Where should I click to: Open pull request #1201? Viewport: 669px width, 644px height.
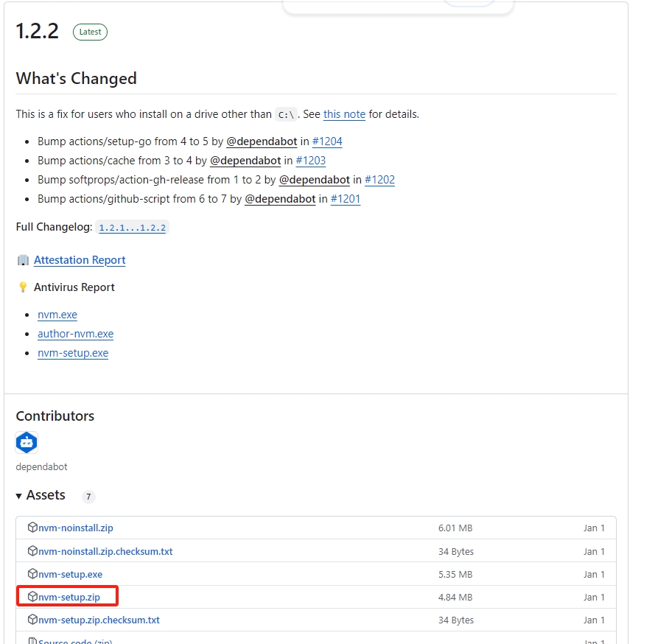(x=346, y=199)
